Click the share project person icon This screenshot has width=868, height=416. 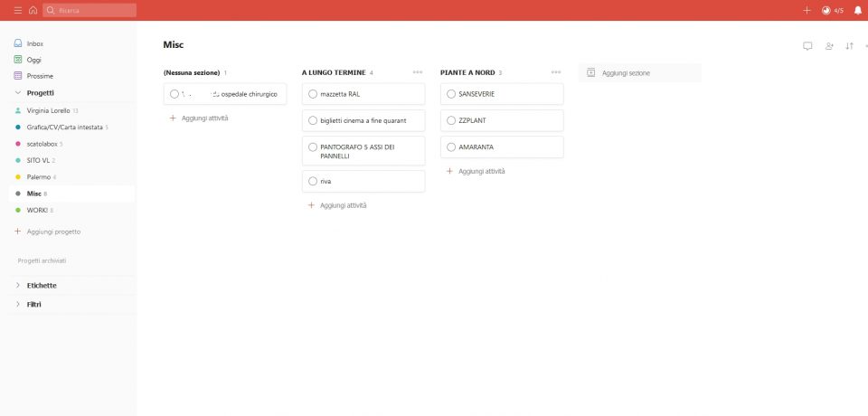[829, 45]
